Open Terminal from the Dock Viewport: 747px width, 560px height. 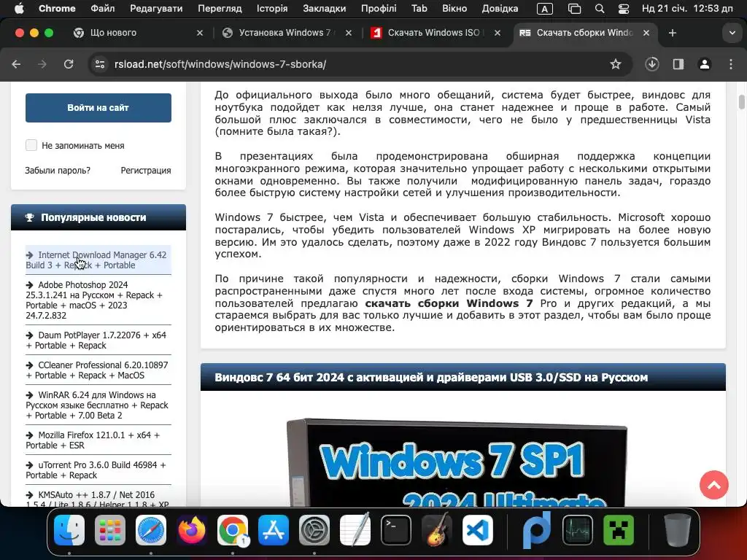coord(396,530)
